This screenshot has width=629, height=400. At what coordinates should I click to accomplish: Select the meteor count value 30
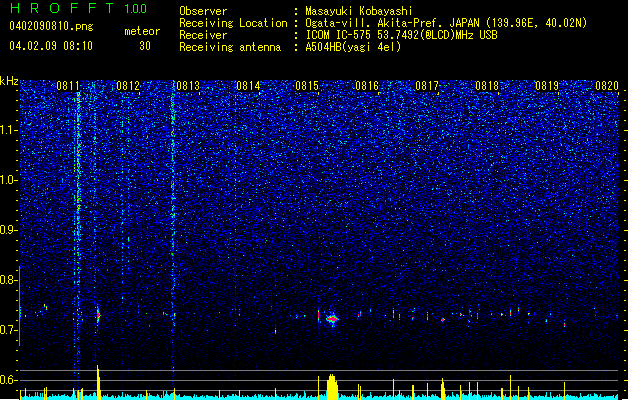click(x=145, y=46)
